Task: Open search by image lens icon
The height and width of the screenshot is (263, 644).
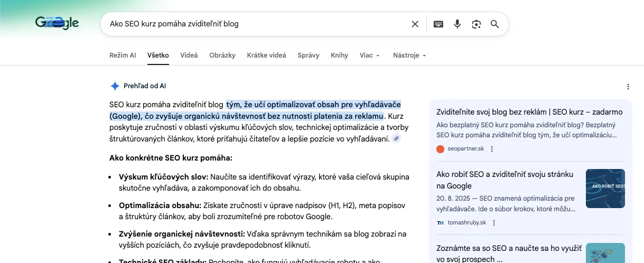Action: [476, 24]
